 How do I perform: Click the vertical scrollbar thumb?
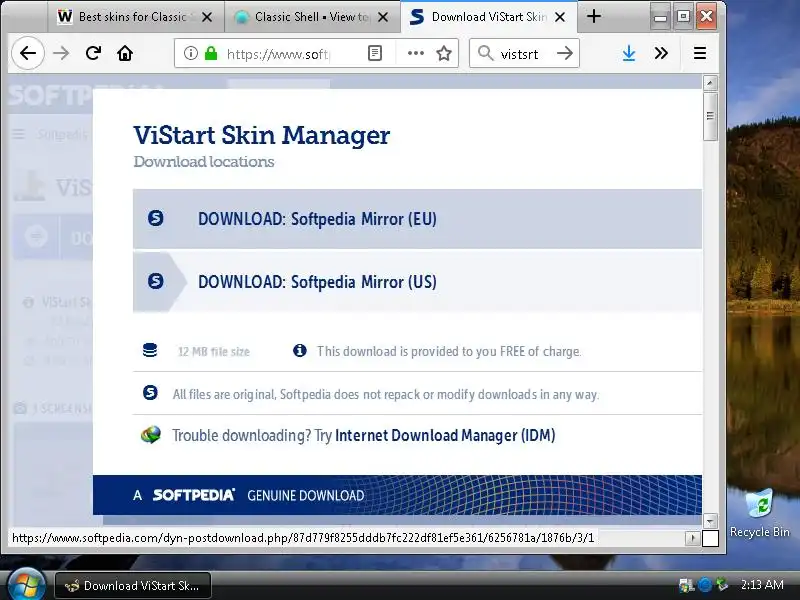click(x=710, y=116)
